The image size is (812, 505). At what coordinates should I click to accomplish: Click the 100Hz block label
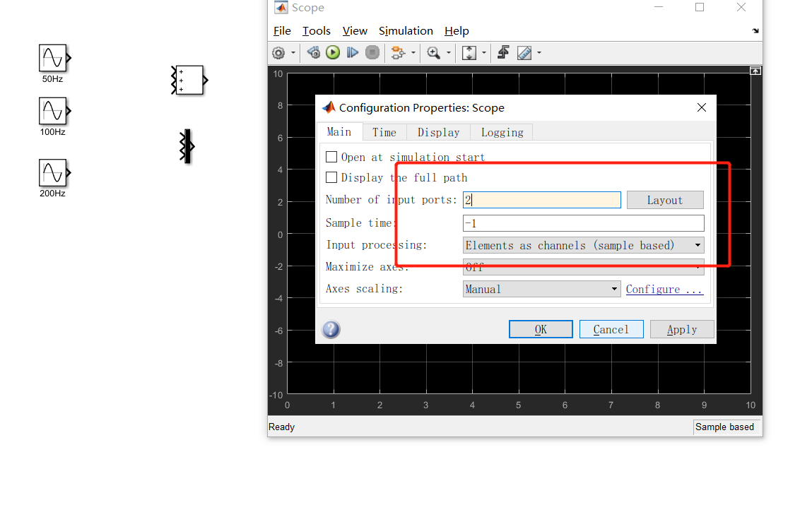pos(53,132)
